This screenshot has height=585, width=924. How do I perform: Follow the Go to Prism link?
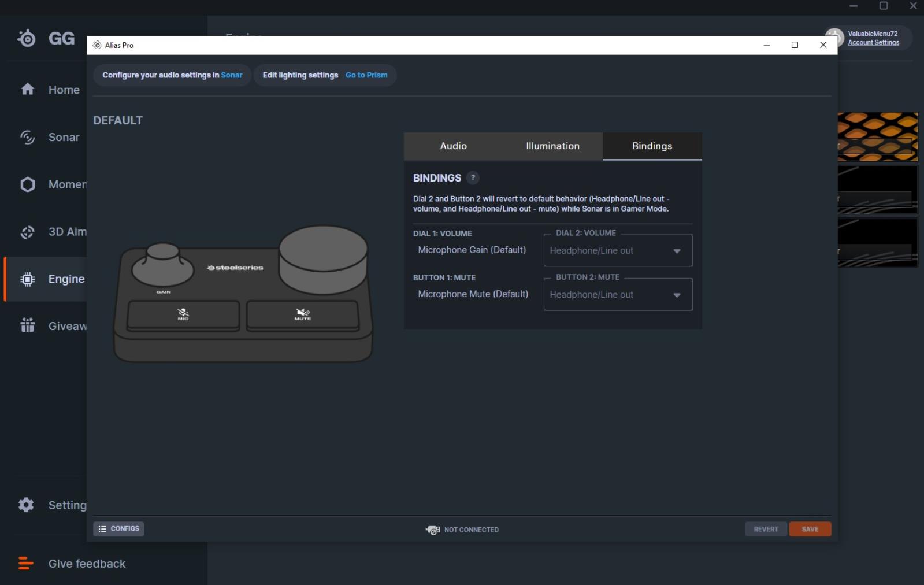click(366, 75)
